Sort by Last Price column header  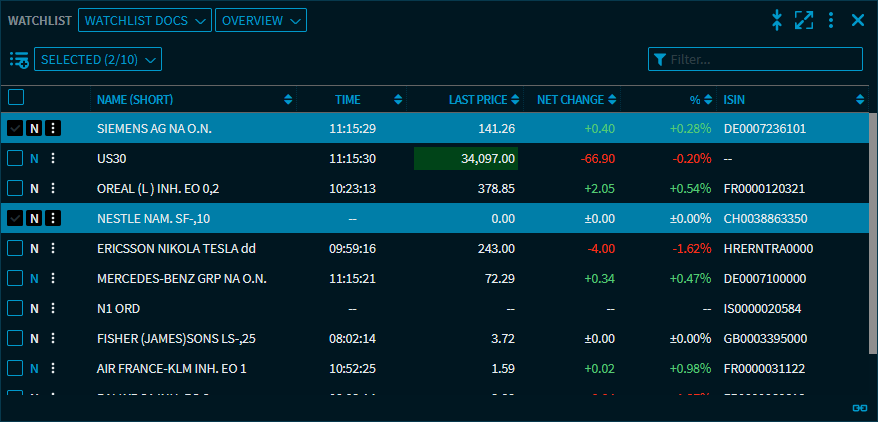476,99
